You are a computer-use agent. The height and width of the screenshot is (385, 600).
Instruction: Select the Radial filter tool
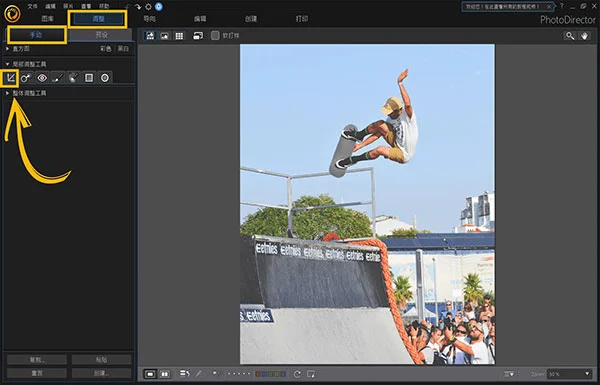tap(104, 78)
